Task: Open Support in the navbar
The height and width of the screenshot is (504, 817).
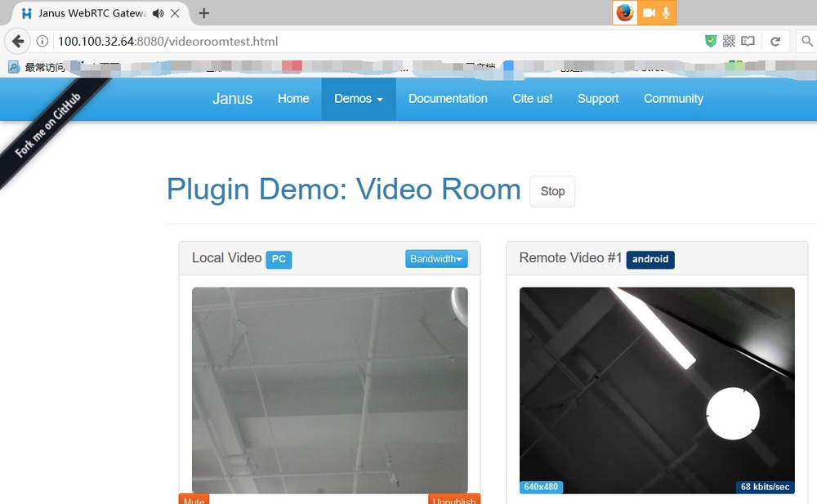Action: coord(598,99)
